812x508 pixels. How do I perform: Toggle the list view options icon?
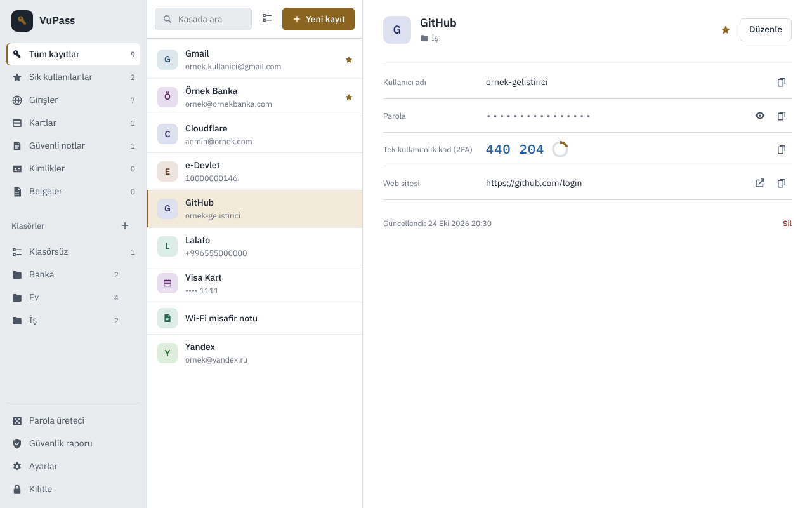click(267, 18)
